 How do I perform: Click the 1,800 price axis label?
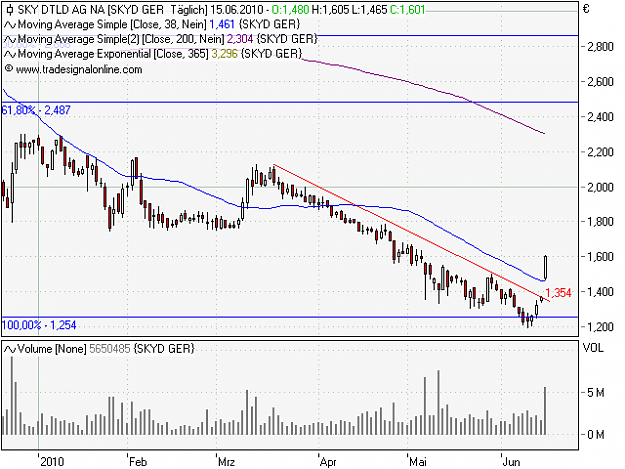click(600, 222)
